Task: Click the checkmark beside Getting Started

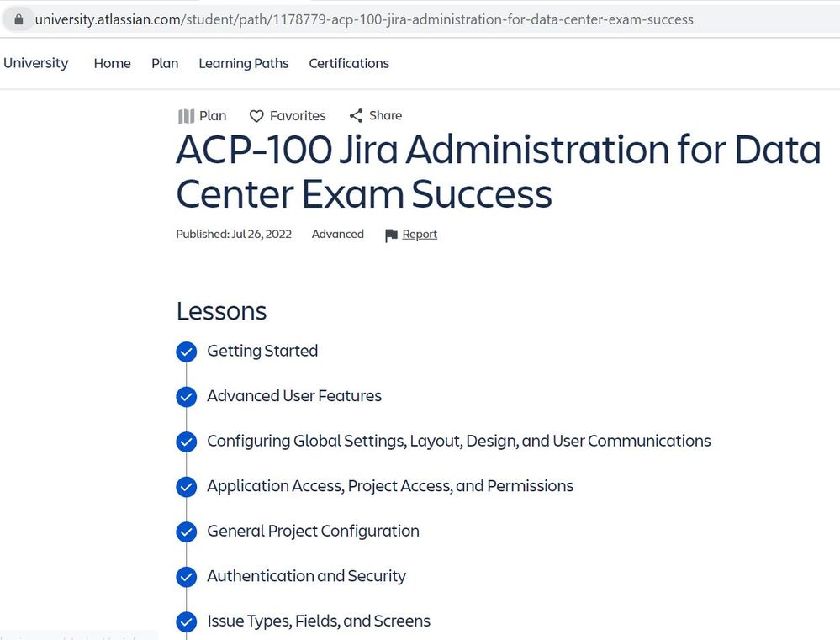Action: click(x=186, y=352)
